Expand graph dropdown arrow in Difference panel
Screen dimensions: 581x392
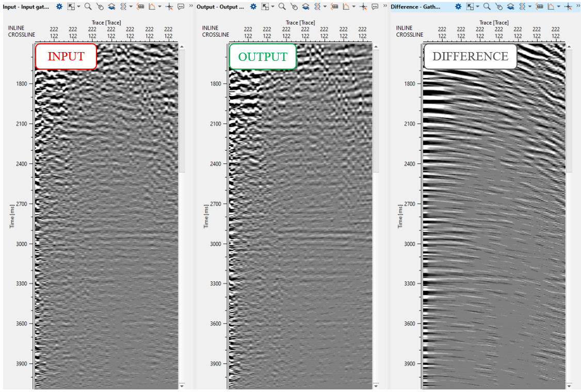tap(558, 7)
